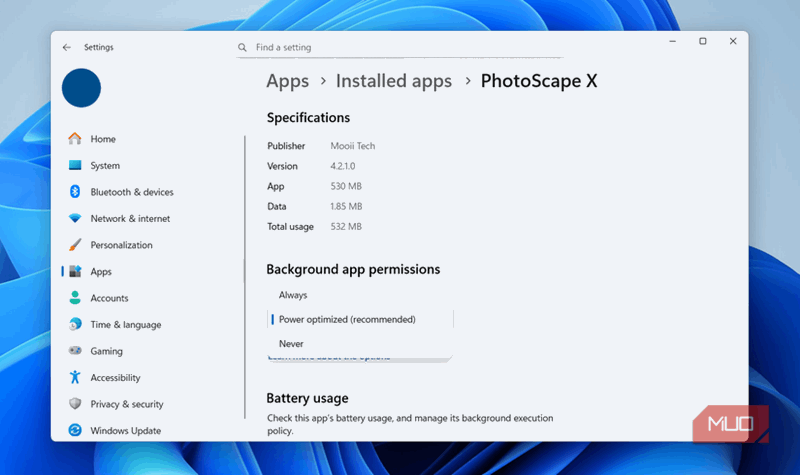Click the Time & language globe icon

coord(75,325)
